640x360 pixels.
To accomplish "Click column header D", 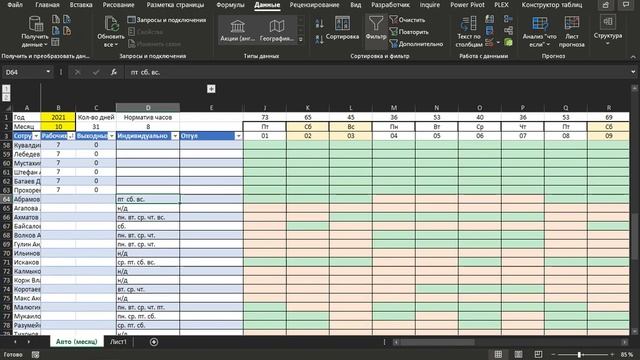I will [x=148, y=107].
